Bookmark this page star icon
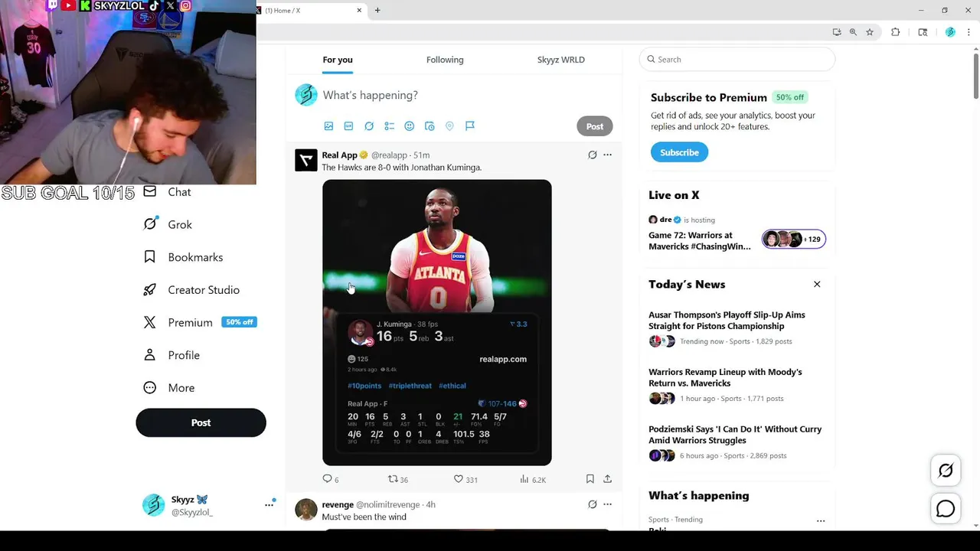980x551 pixels. coord(870,32)
